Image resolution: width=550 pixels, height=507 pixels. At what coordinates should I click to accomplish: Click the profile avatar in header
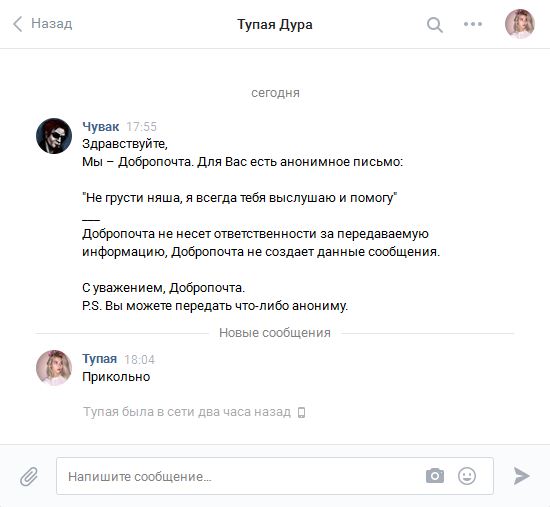(x=520, y=24)
